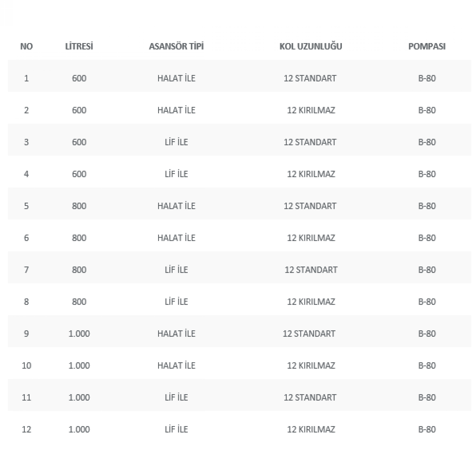Screen dimensions: 476x470
Task: Click row number 1 cell
Action: point(26,78)
